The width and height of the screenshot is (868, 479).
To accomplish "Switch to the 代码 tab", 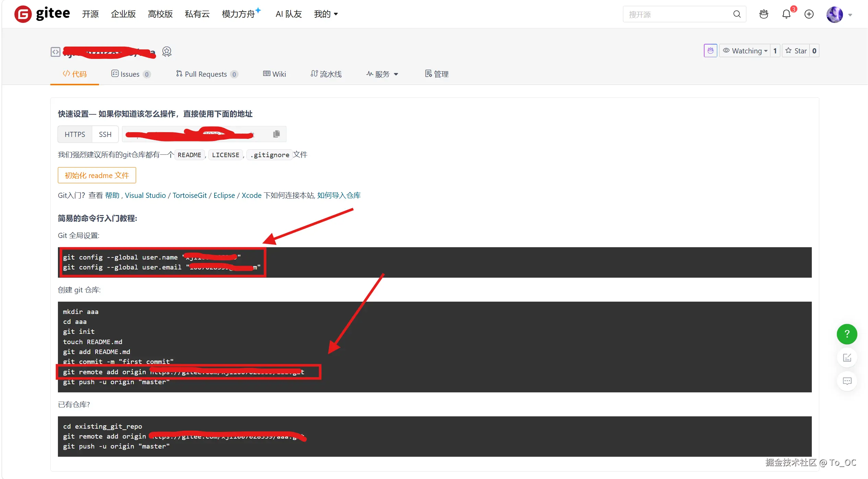I will point(75,74).
